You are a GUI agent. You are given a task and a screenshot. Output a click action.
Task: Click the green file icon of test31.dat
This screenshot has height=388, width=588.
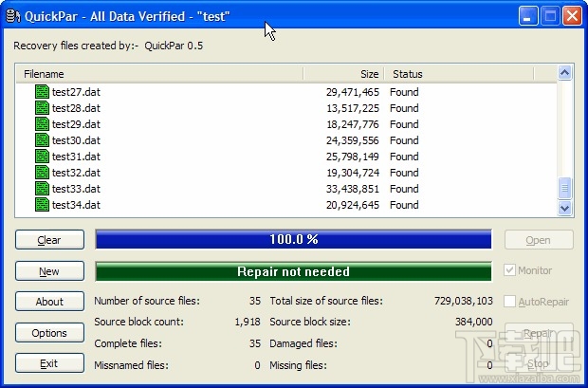point(42,157)
